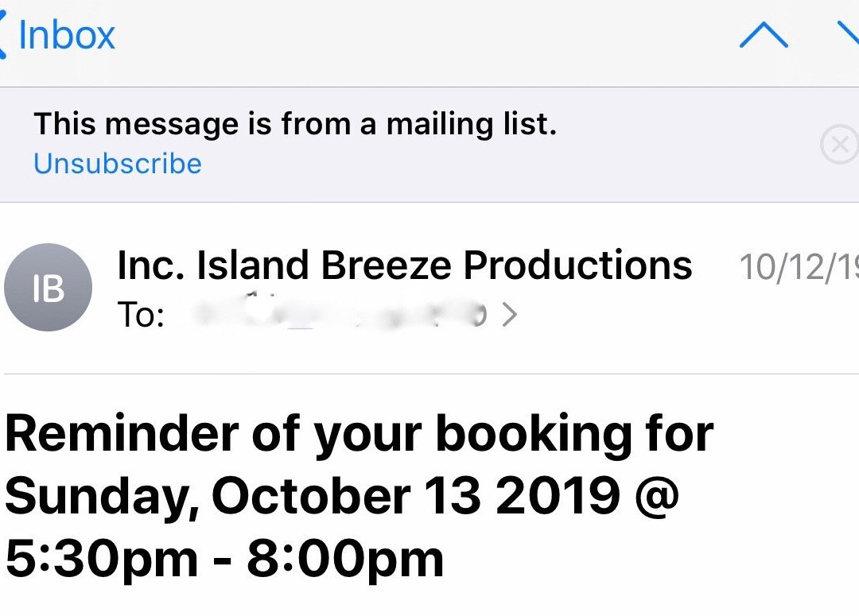The height and width of the screenshot is (616, 859).
Task: Tap "This message is from a mailing list" text
Action: pyautogui.click(x=295, y=123)
